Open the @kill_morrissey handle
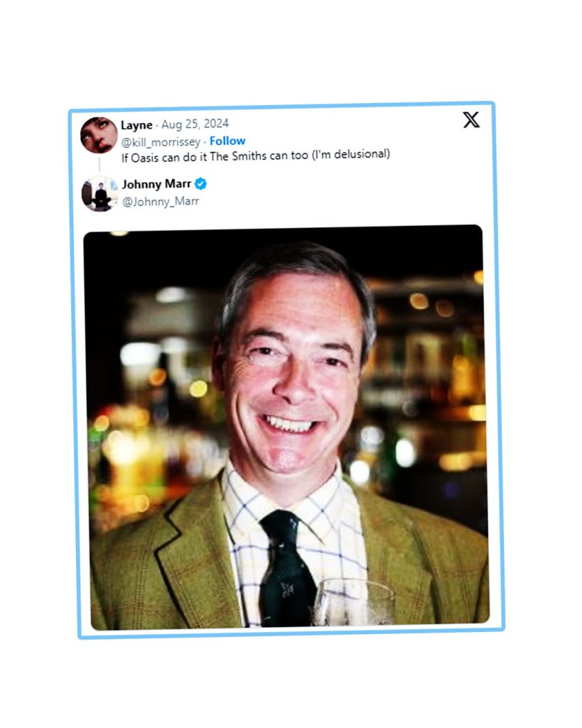The image size is (582, 728). pos(161,141)
